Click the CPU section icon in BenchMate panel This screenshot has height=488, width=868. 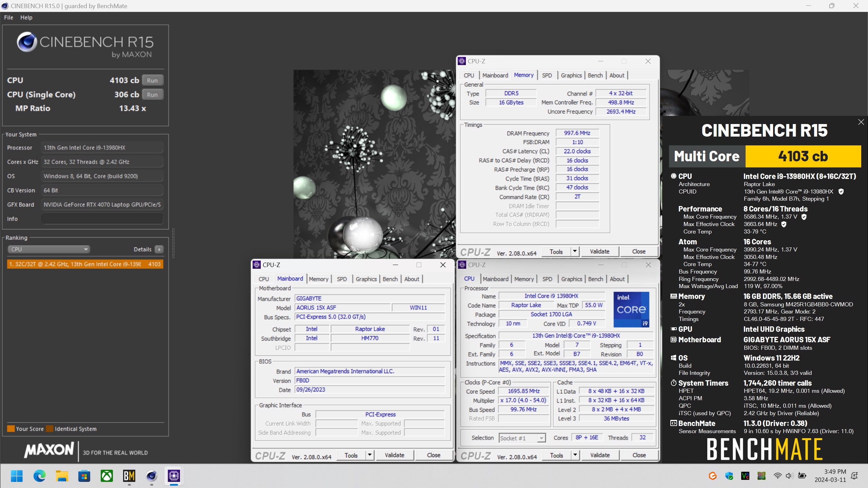(673, 176)
